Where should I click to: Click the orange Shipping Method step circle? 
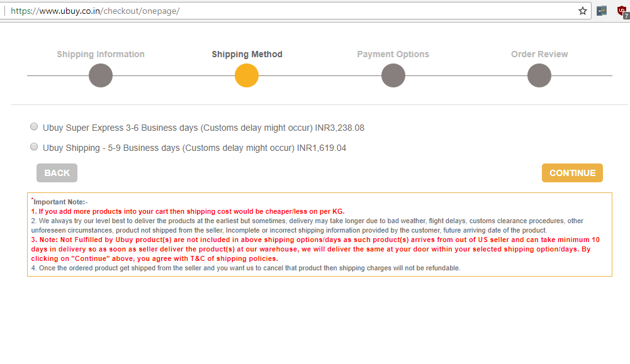point(247,76)
